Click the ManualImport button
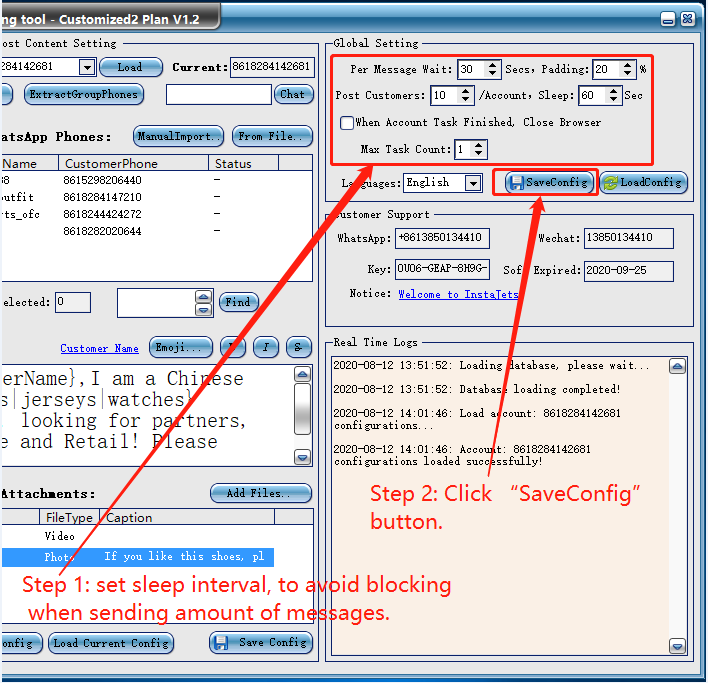 point(178,136)
